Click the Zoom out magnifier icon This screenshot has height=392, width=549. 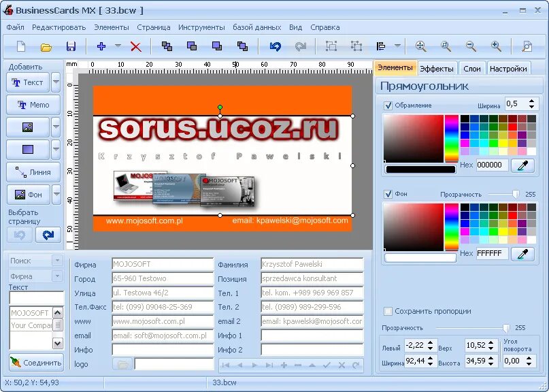(471, 46)
